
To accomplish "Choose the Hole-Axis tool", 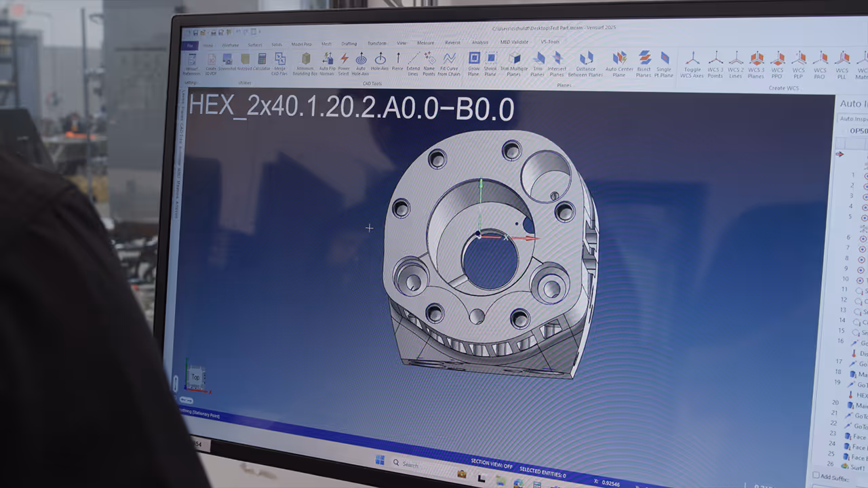I will point(380,62).
